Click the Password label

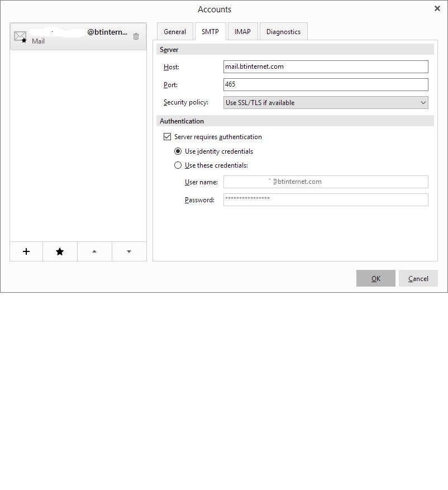coord(199,200)
